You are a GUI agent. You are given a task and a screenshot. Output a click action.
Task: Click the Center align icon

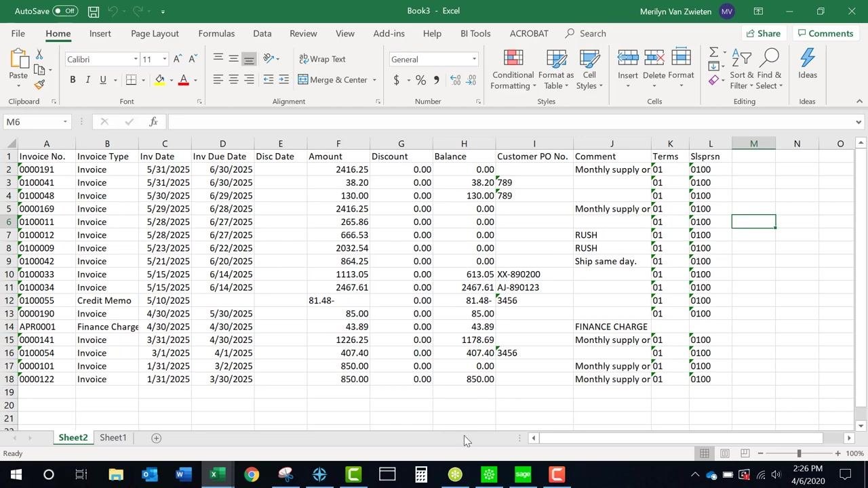coord(233,80)
